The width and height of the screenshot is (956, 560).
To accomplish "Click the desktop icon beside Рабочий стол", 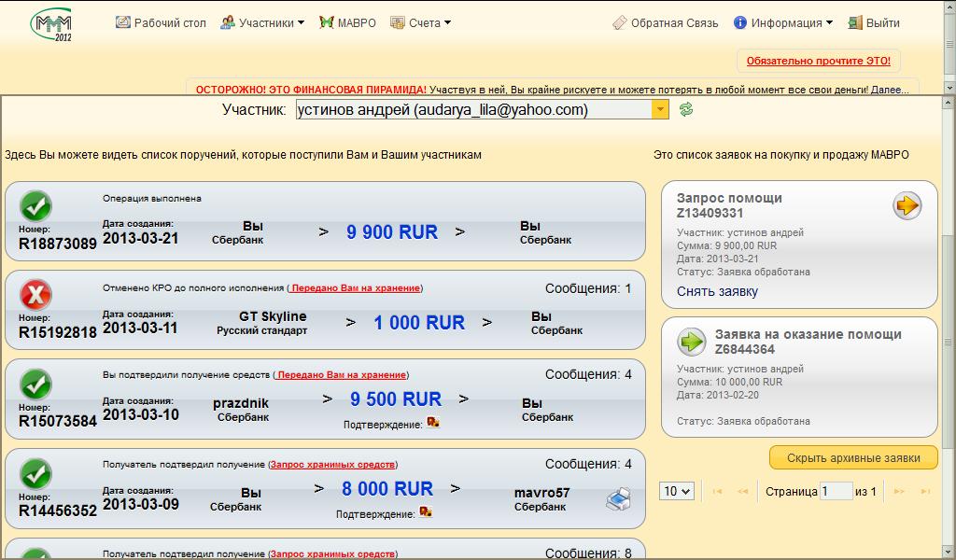I will pos(123,22).
